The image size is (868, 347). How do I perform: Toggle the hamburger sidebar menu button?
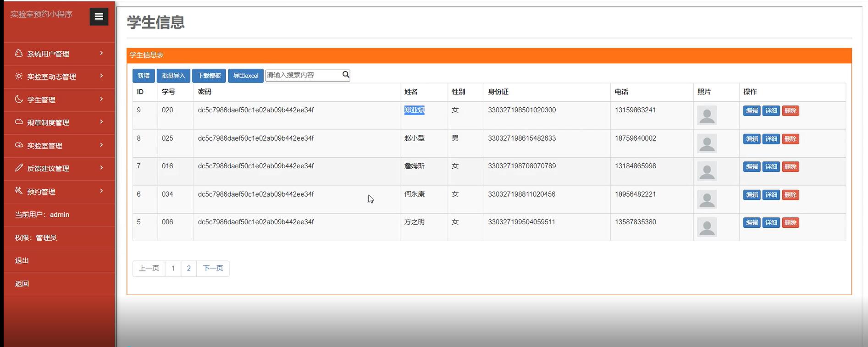pos(99,17)
